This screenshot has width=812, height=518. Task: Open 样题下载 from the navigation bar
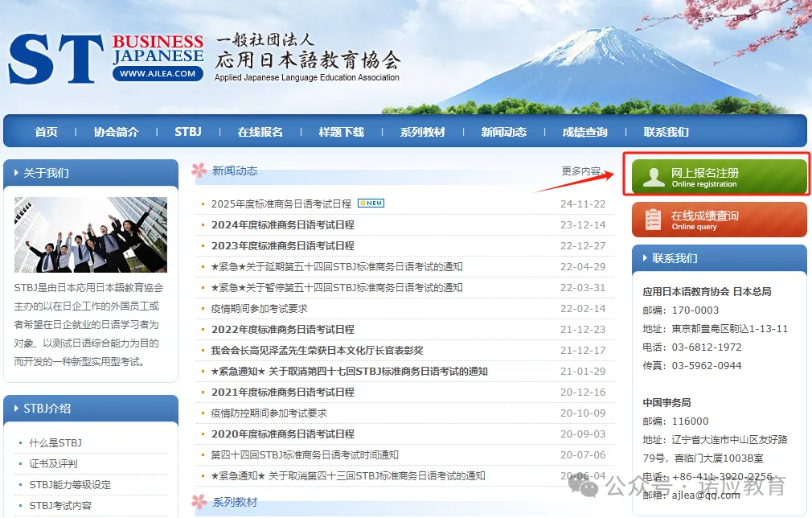click(x=341, y=132)
